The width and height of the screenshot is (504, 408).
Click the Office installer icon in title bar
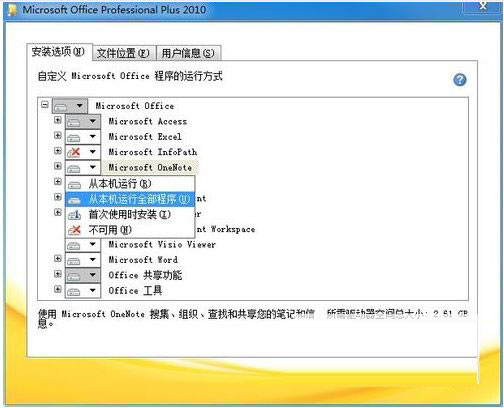coord(12,10)
